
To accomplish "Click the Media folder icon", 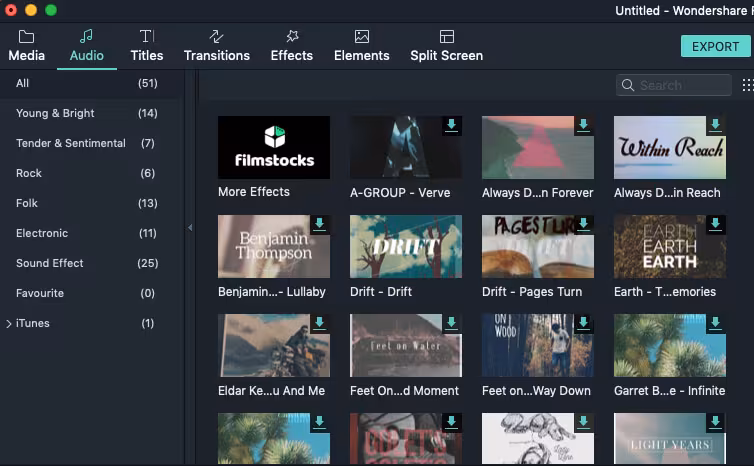I will coord(26,37).
